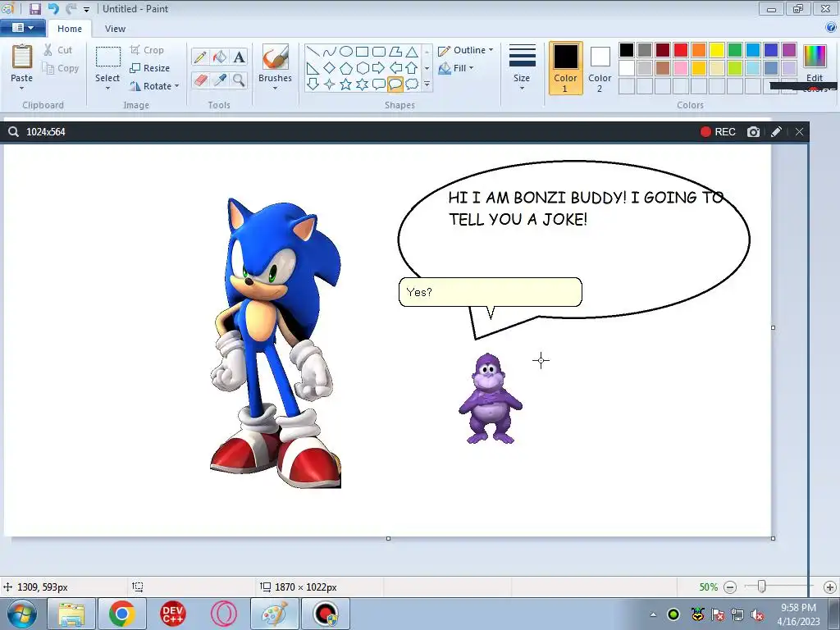Click the Yes? text field
840x630 pixels.
pos(491,292)
